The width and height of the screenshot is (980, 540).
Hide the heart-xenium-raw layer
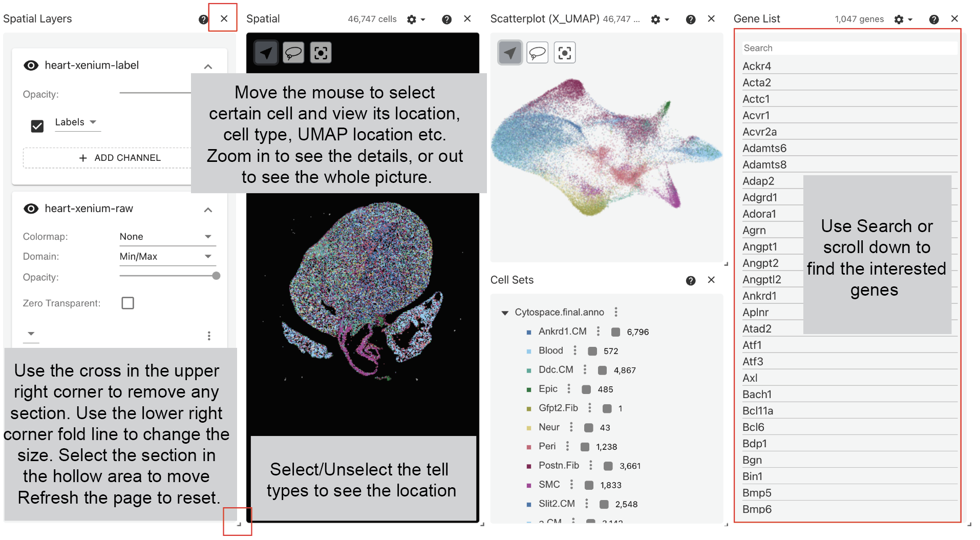(x=31, y=209)
